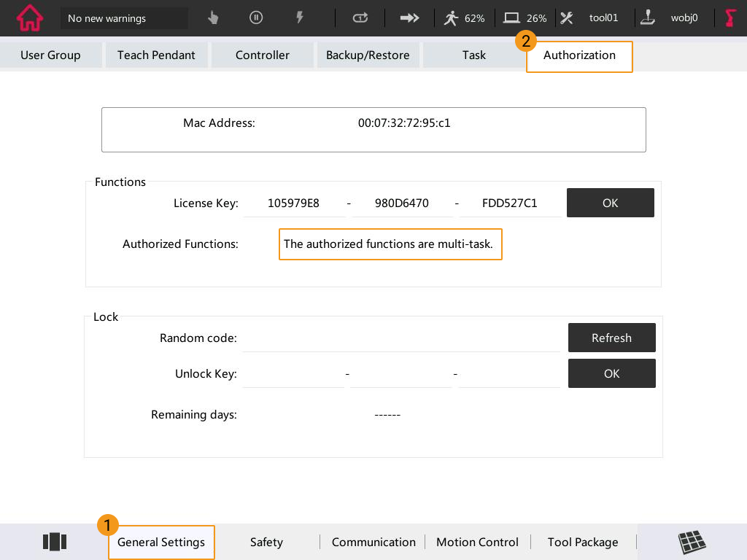This screenshot has height=560, width=747.
Task: Toggle the loop cycle mode icon
Action: tap(360, 18)
